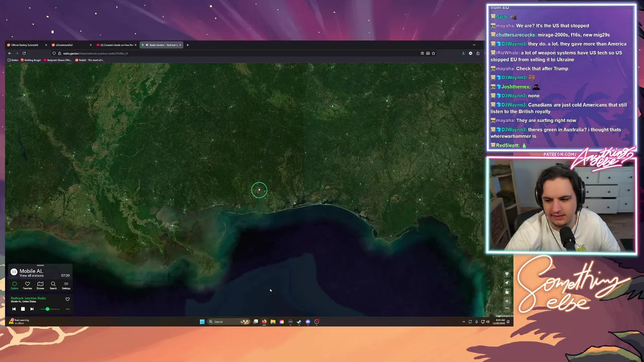Reload the Radio Garden page

coord(24,53)
